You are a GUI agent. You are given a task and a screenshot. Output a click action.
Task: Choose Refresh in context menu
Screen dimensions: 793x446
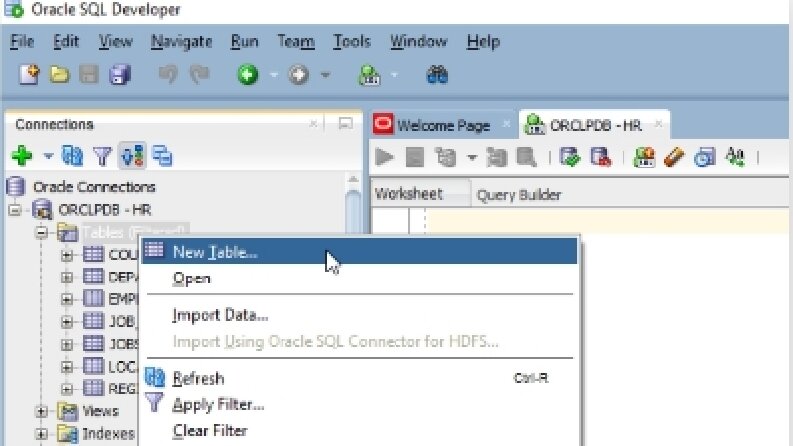(x=359, y=378)
